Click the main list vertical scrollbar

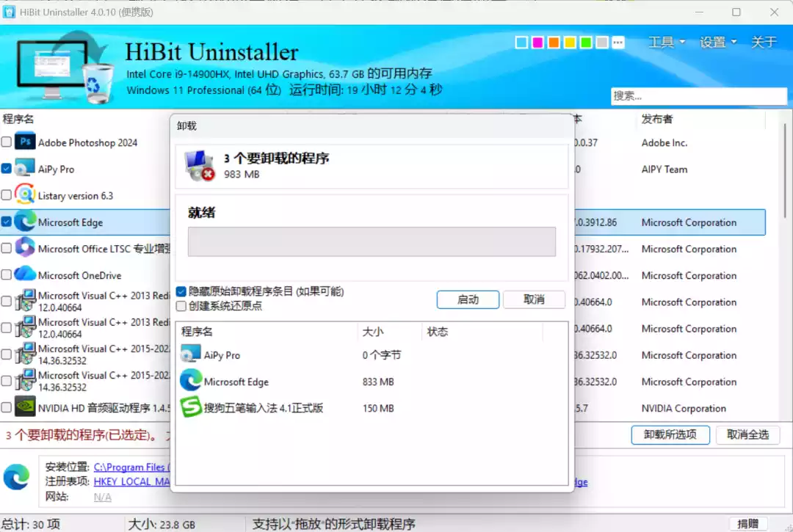coord(786,171)
